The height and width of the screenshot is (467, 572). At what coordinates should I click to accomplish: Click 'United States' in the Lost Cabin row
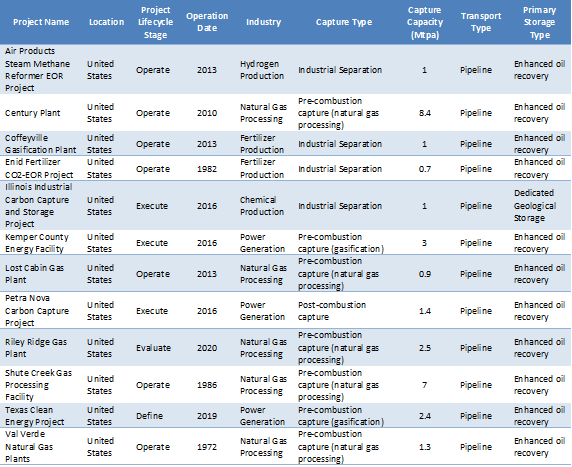tap(100, 274)
